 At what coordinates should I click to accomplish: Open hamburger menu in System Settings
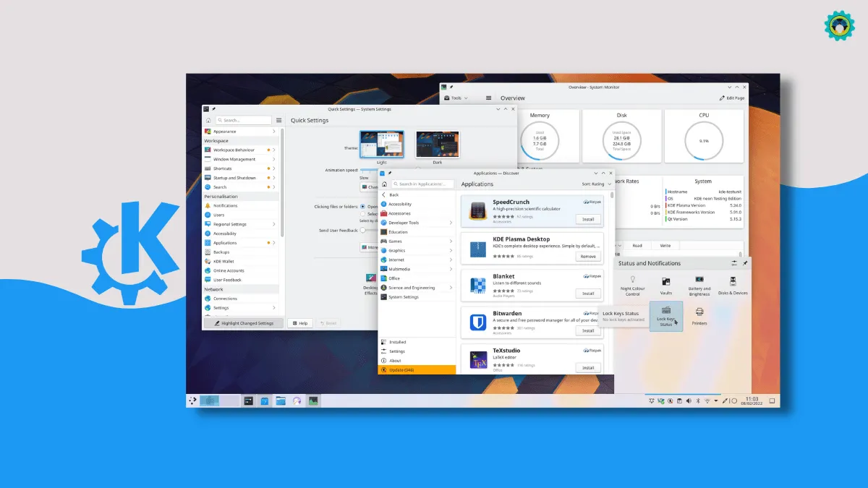278,121
